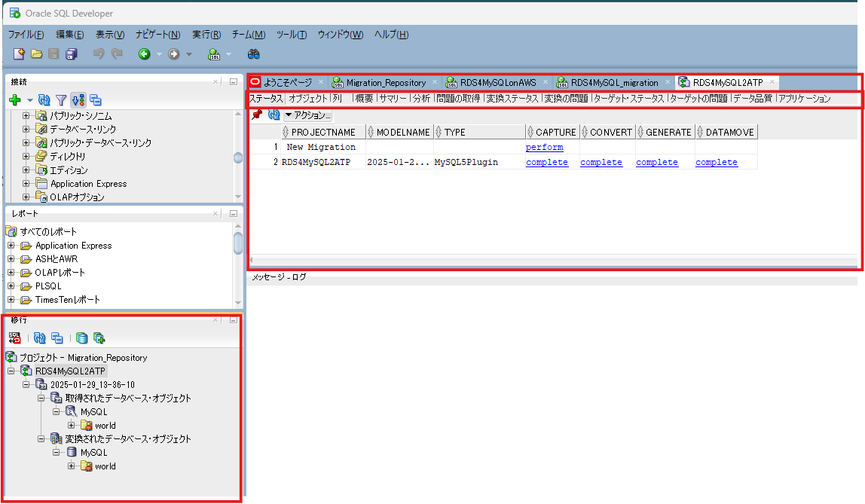Click complete link in GENERATE column
Viewport: 865px width, 504px height.
656,162
